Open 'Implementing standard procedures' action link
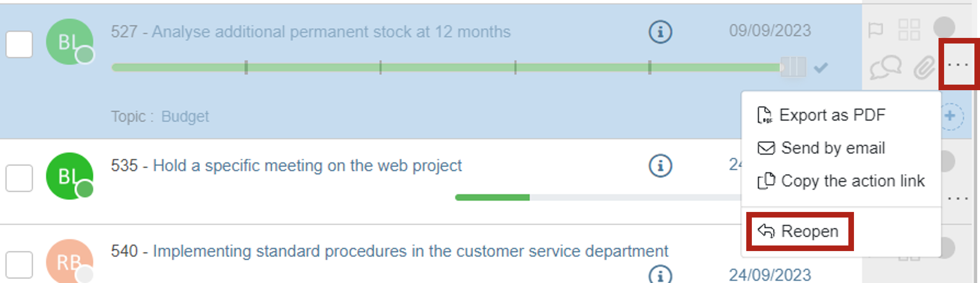The height and width of the screenshot is (283, 980). 410,251
